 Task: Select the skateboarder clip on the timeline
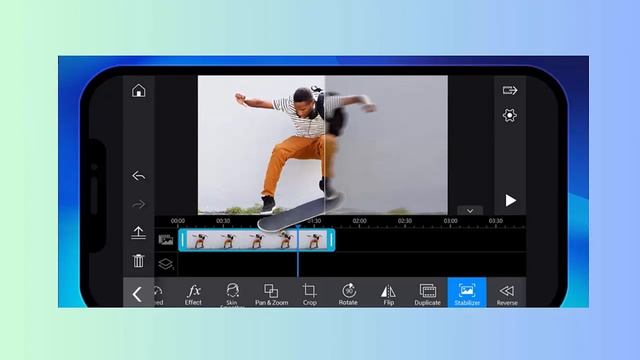[257, 240]
